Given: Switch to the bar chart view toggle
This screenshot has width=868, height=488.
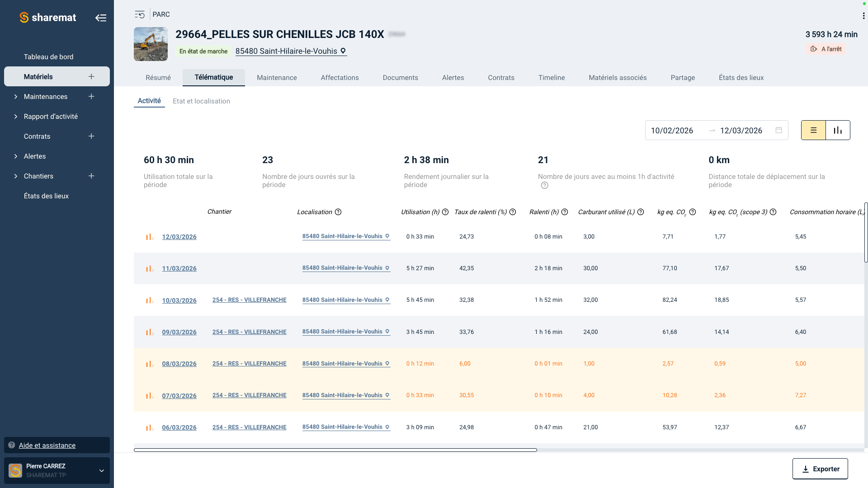Looking at the screenshot, I should (837, 130).
